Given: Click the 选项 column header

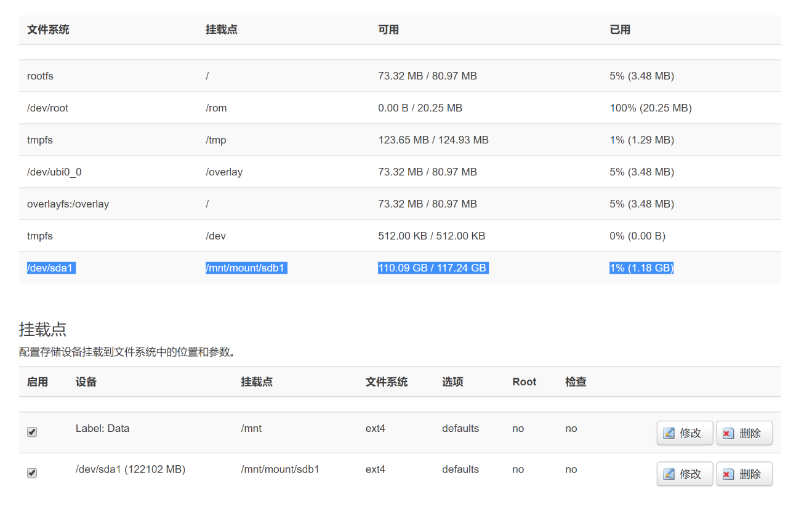Looking at the screenshot, I should point(452,382).
